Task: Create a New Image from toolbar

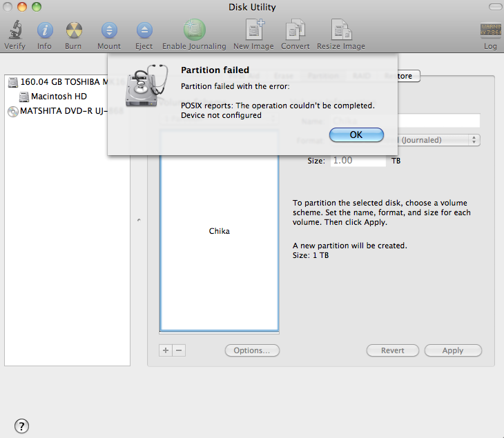Action: point(255,30)
